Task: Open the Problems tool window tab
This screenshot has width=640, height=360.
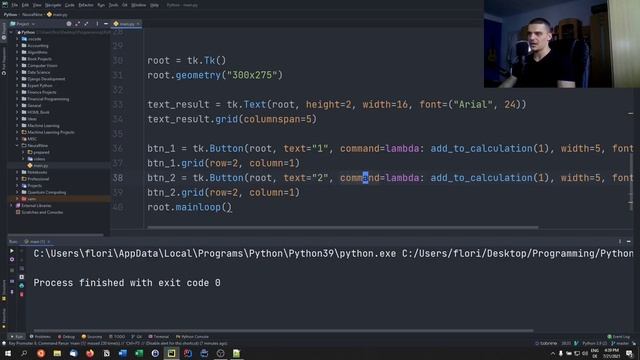Action: (40, 337)
